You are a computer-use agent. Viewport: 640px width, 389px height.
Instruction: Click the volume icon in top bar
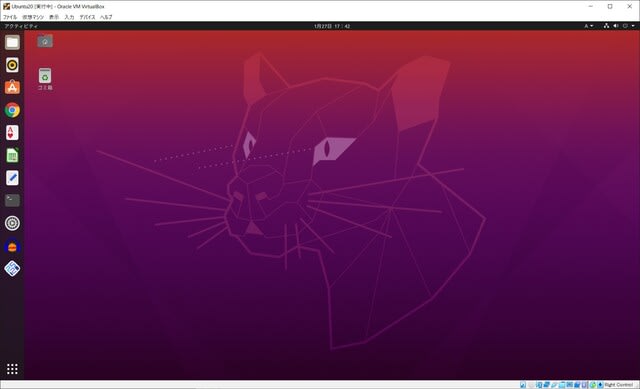click(616, 26)
